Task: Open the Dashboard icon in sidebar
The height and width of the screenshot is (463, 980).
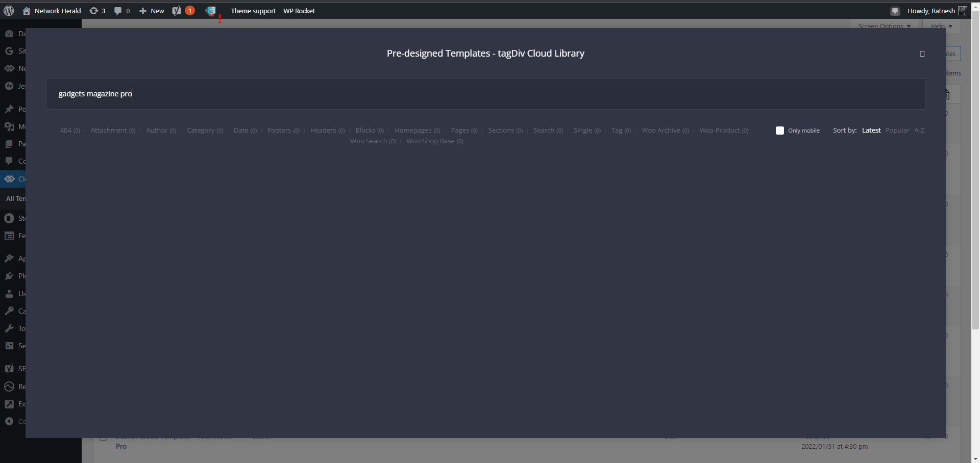Action: pyautogui.click(x=9, y=34)
